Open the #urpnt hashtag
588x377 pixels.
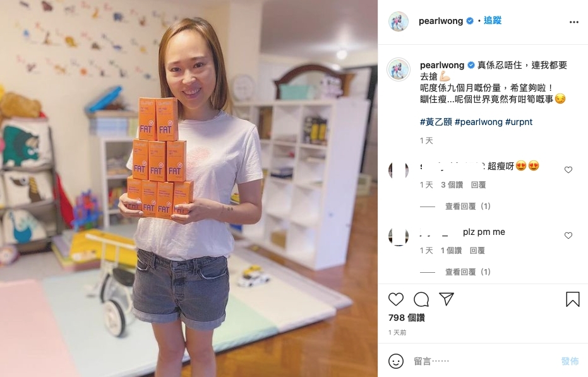519,122
